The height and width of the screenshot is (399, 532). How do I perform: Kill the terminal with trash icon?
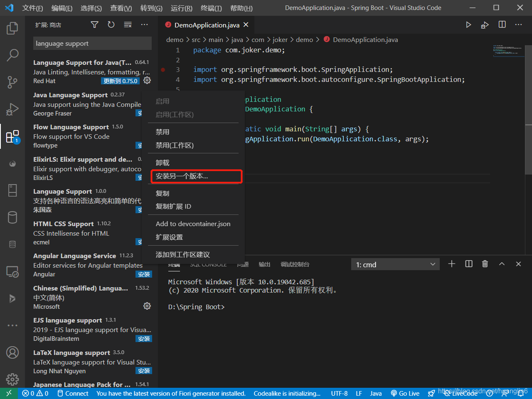click(x=485, y=264)
